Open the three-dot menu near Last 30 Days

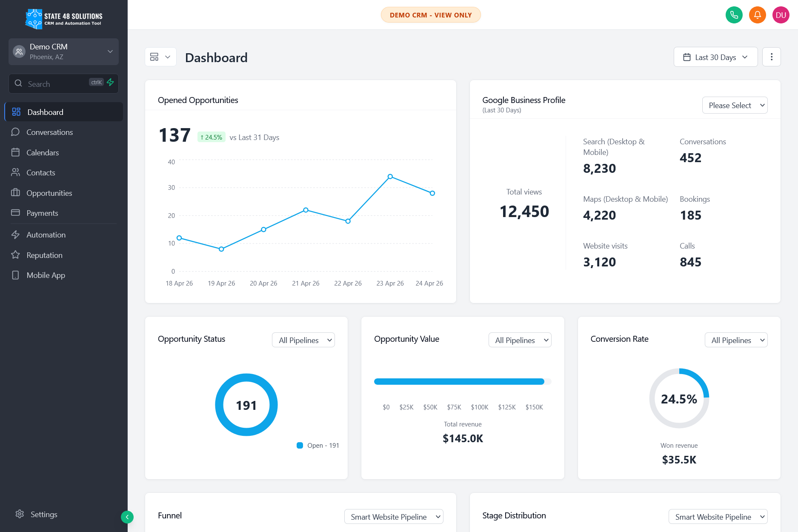click(771, 57)
